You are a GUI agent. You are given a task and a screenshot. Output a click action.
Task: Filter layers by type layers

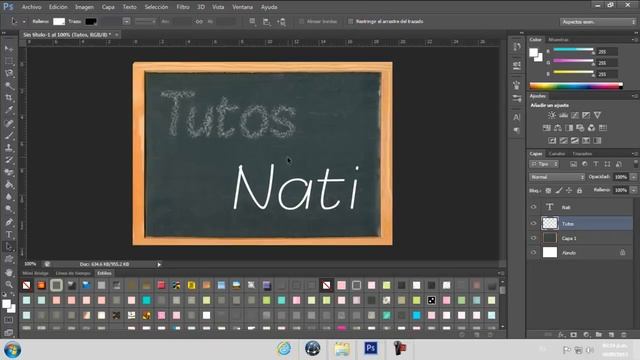[x=596, y=164]
